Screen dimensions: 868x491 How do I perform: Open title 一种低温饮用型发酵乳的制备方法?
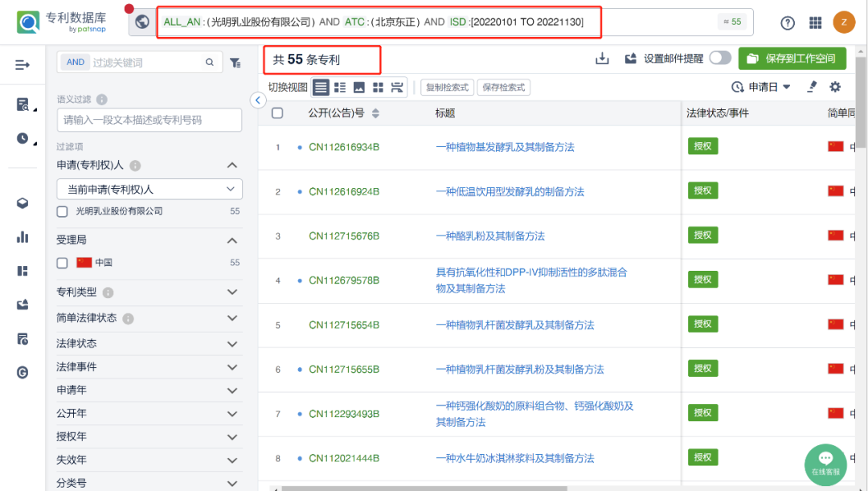coord(510,192)
